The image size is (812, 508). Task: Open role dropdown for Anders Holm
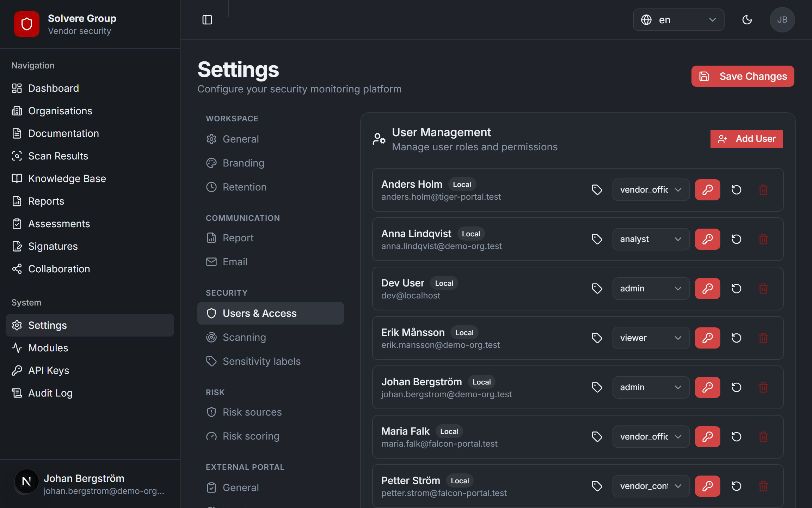pyautogui.click(x=651, y=190)
